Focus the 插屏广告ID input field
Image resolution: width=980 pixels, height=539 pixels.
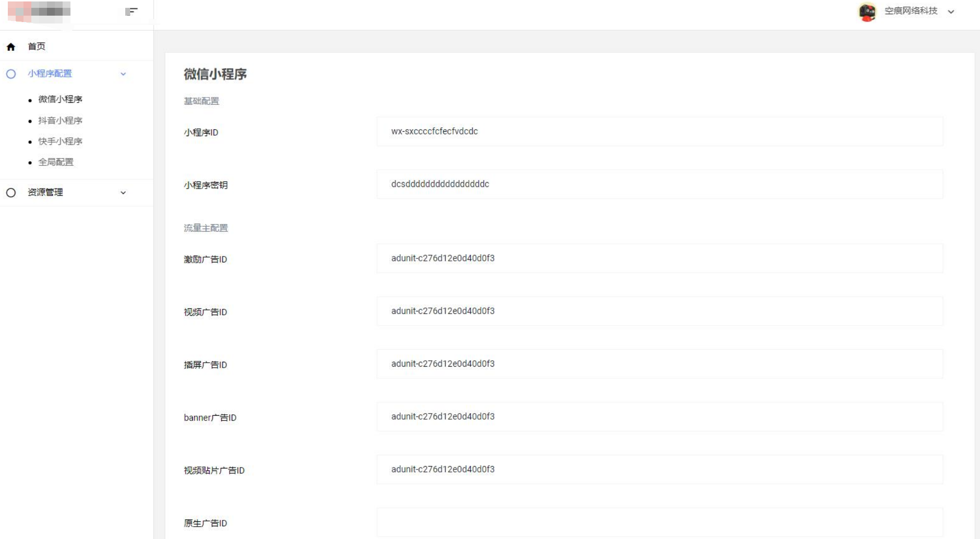point(660,364)
